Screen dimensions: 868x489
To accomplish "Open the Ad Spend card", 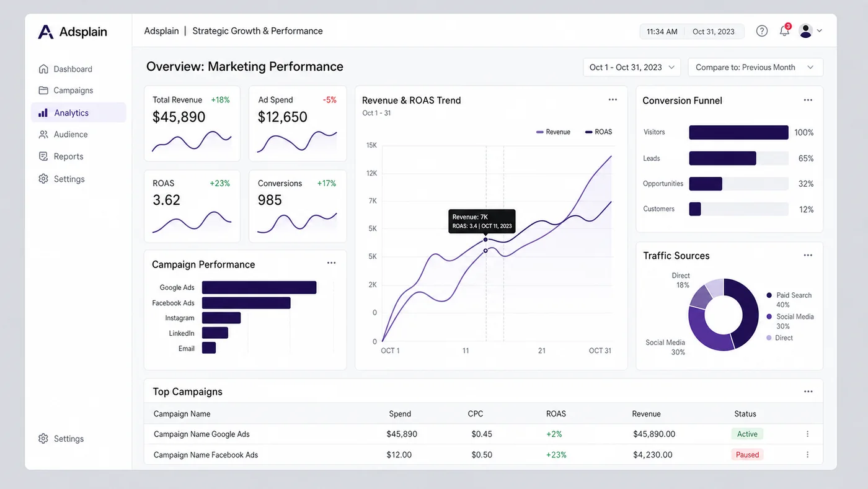I will click(x=298, y=123).
